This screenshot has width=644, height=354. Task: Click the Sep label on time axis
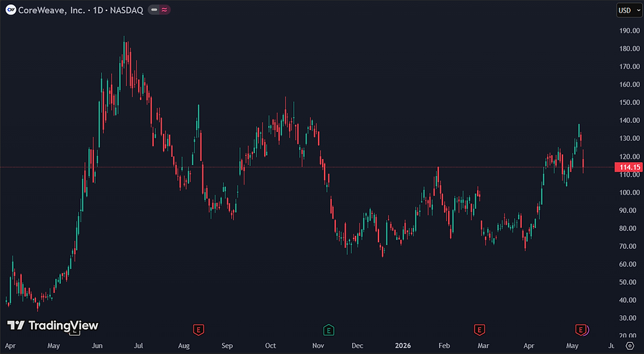[x=227, y=345]
